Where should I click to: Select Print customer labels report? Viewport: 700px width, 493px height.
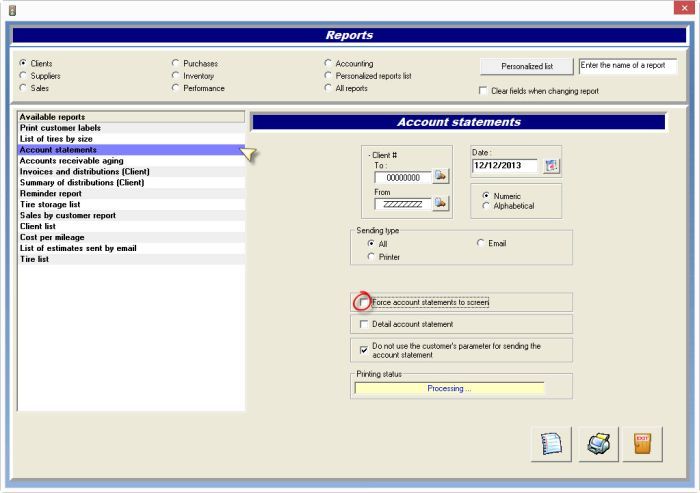coord(131,128)
